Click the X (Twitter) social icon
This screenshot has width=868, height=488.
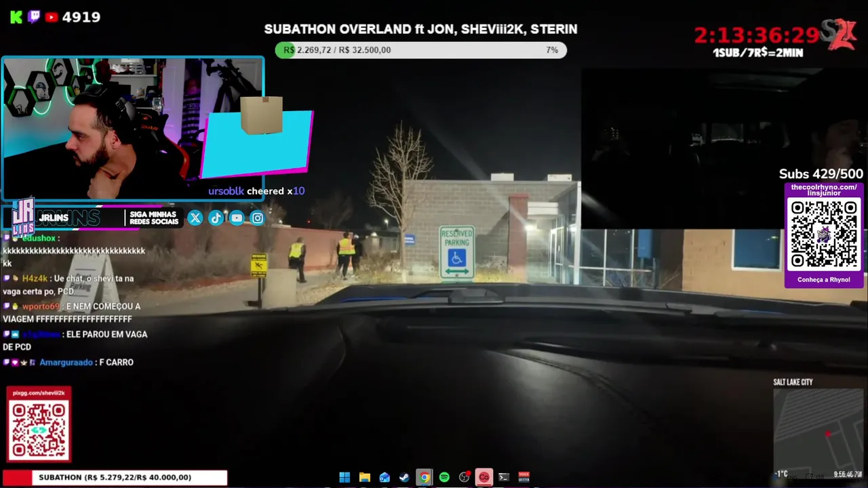click(195, 218)
